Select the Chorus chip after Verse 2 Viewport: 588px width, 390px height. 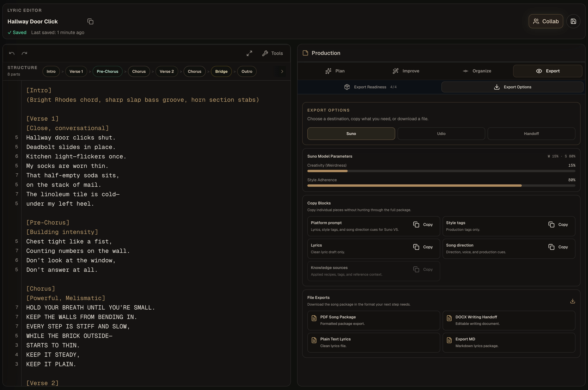194,71
